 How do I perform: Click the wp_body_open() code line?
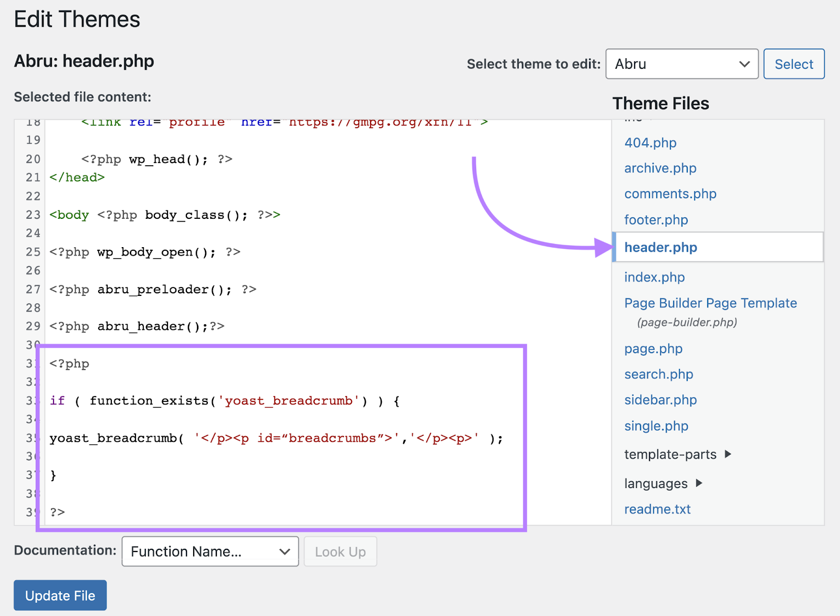tap(145, 252)
